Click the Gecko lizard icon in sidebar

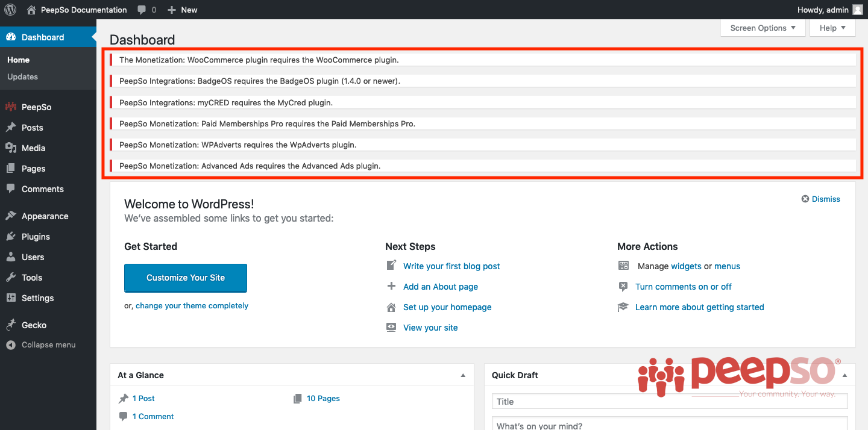pos(11,325)
